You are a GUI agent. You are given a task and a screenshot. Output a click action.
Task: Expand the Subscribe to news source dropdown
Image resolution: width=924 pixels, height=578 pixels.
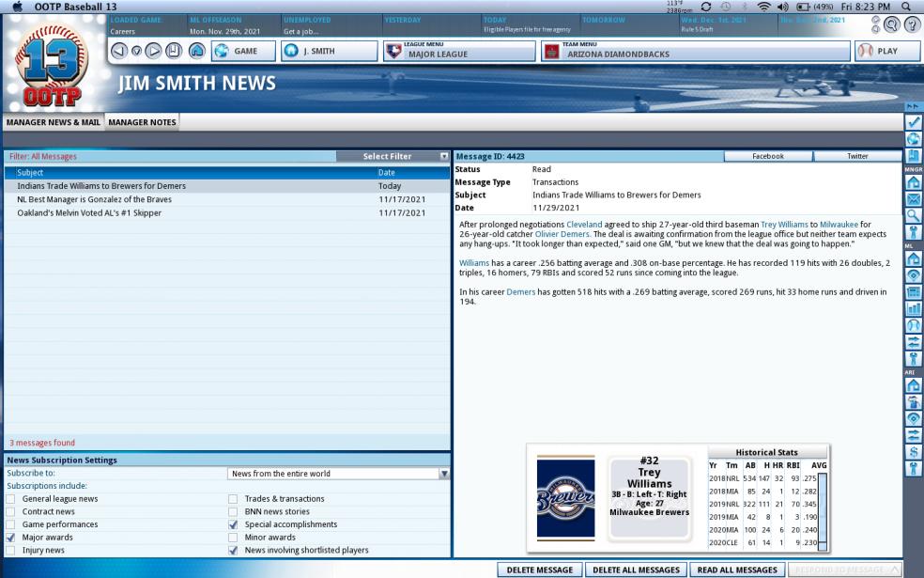(338, 474)
